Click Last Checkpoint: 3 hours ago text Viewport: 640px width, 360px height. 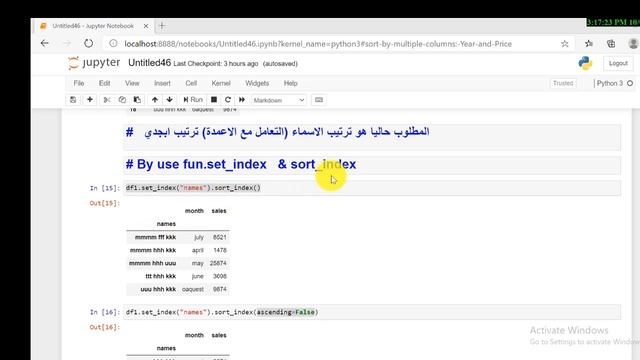click(216, 64)
